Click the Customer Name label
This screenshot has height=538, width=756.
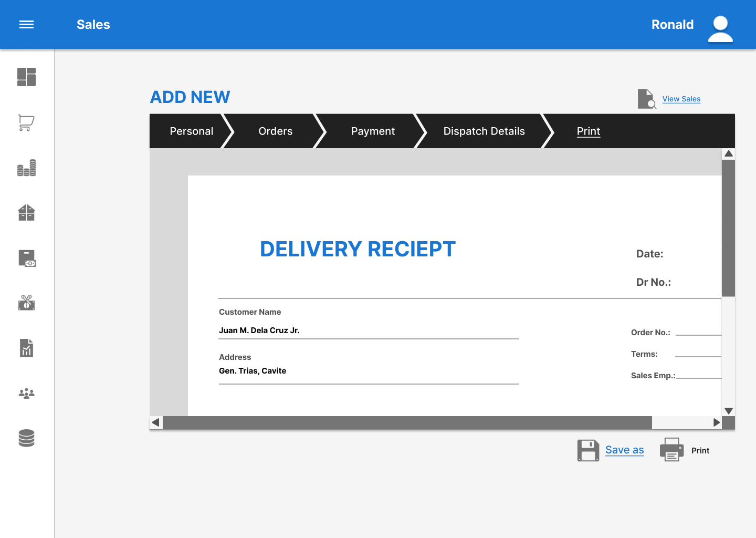250,312
